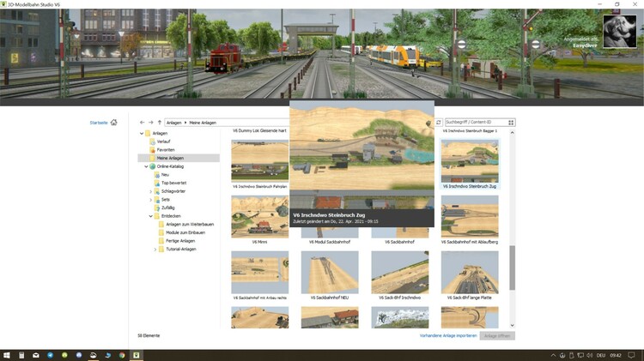This screenshot has height=361, width=644.
Task: Change thumbnail view mode icon
Action: click(x=512, y=123)
